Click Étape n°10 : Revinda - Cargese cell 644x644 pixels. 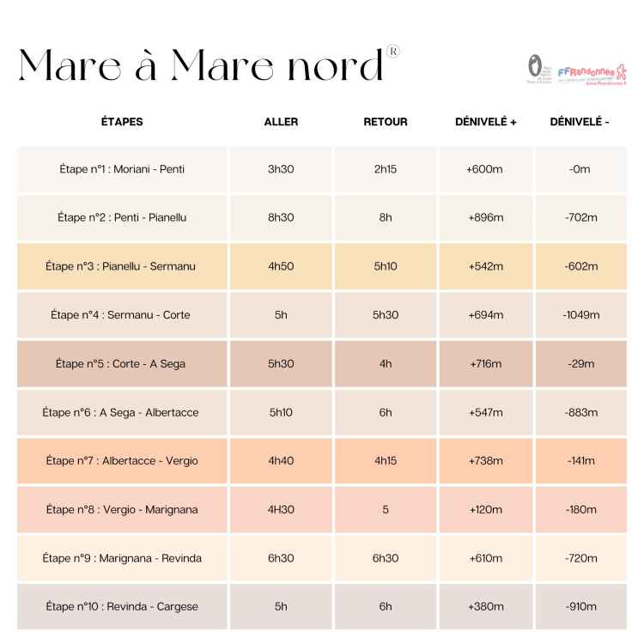point(122,606)
